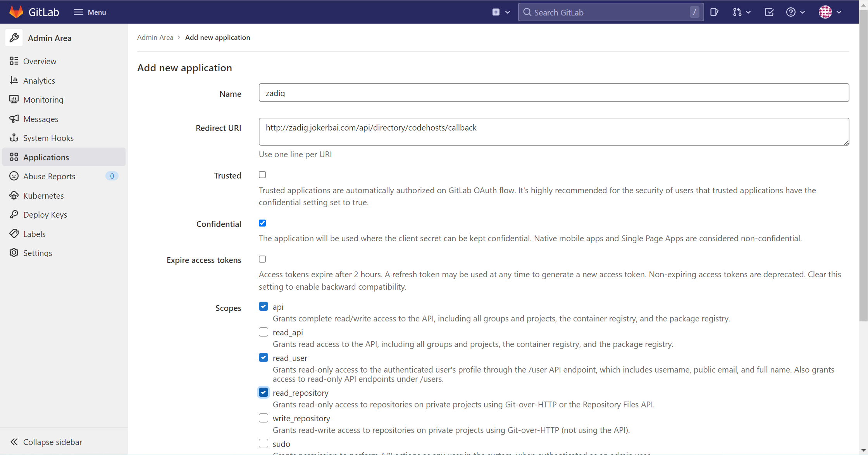Enable the Expire access tokens checkbox

[x=262, y=259]
